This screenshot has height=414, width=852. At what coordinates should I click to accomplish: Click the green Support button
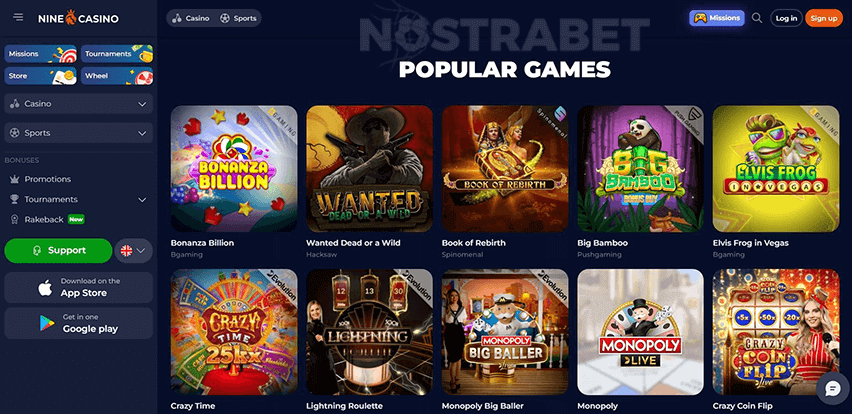[58, 250]
